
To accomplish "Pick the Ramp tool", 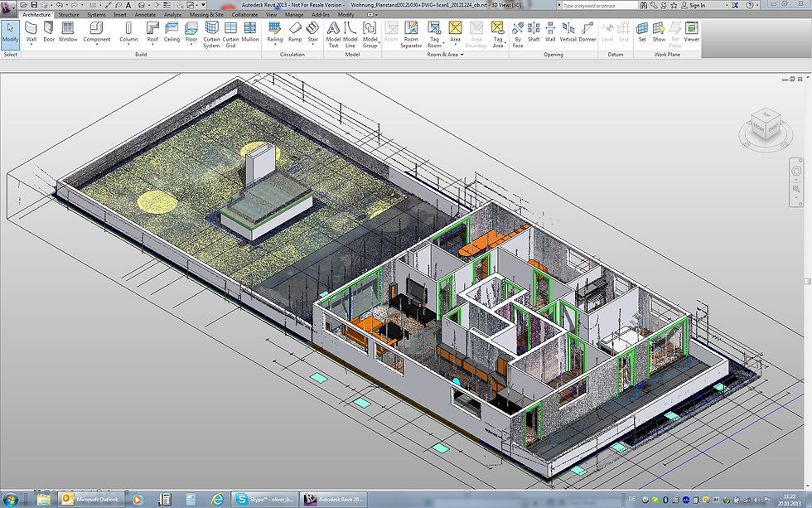I will 295,32.
